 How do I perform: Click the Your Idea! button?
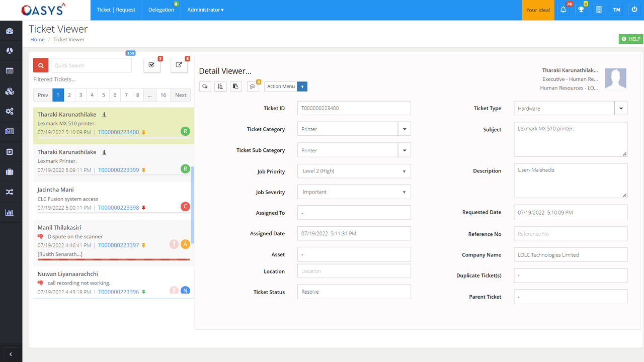coord(538,10)
